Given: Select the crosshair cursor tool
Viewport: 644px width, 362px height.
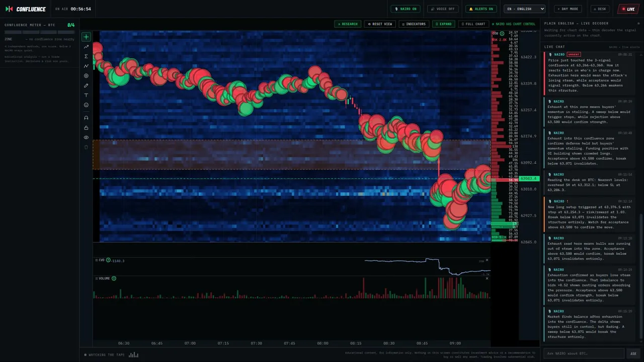Looking at the screenshot, I should click(x=86, y=37).
